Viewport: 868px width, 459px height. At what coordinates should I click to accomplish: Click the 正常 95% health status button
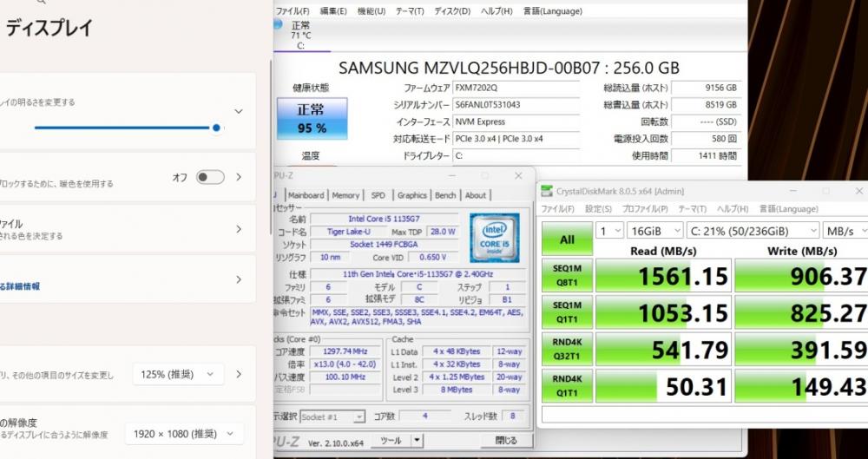[312, 119]
